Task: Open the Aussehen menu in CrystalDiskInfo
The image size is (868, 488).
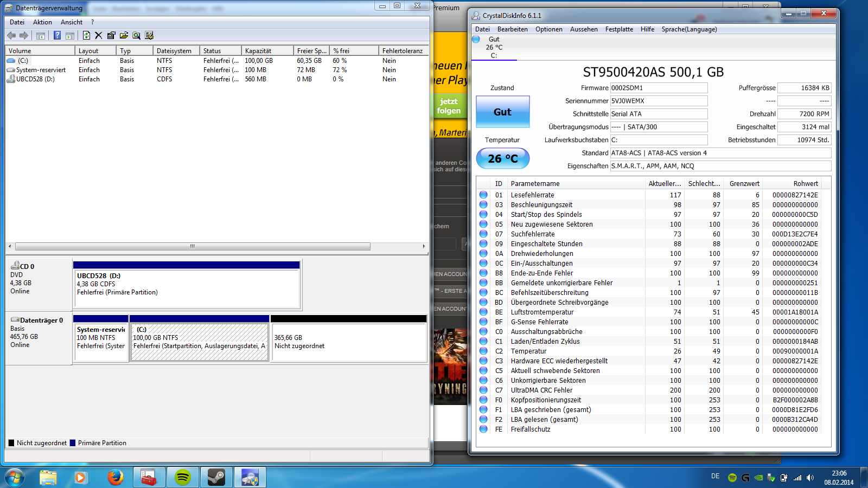Action: pyautogui.click(x=584, y=29)
